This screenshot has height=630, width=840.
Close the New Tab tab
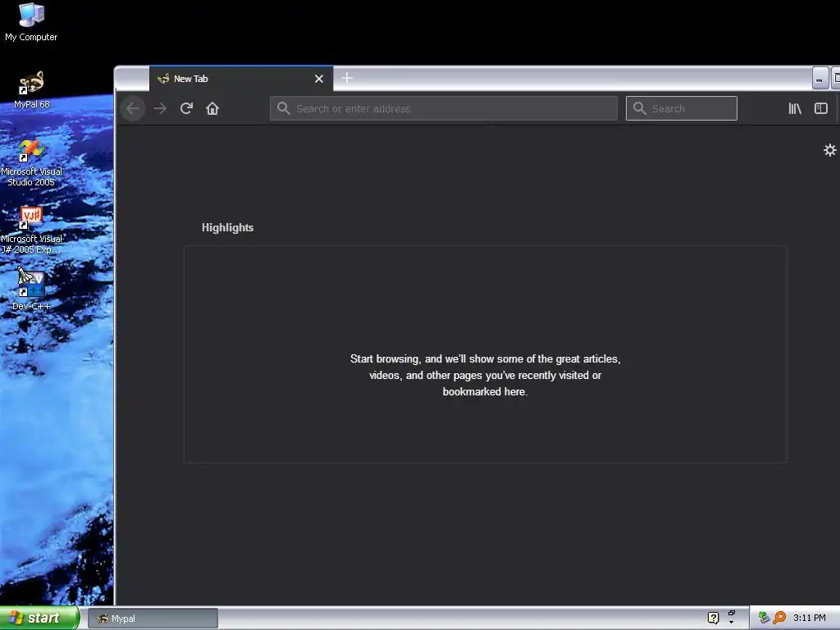(319, 79)
